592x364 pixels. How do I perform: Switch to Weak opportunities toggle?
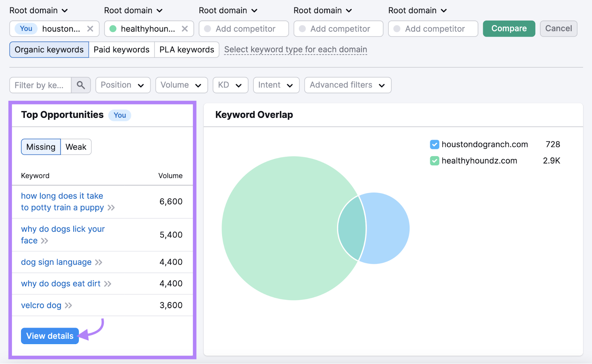pyautogui.click(x=76, y=147)
